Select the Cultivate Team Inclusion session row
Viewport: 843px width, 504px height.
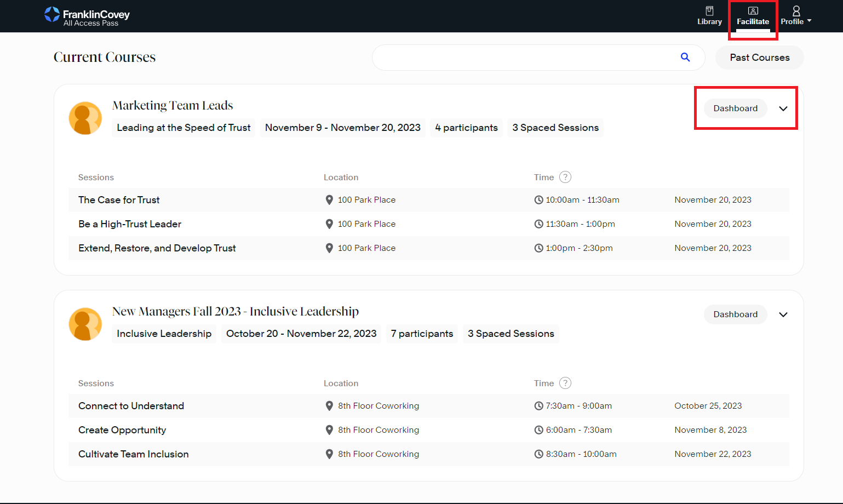pyautogui.click(x=134, y=454)
